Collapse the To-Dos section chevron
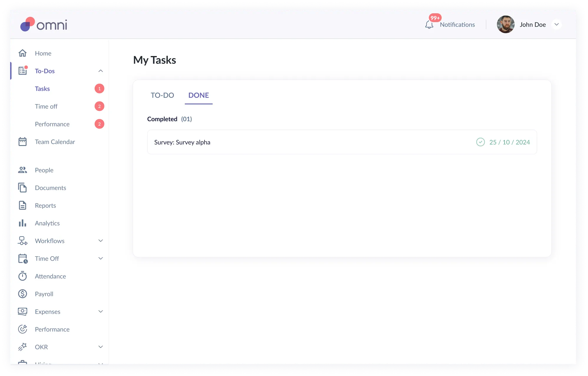Screen dimensions: 588x376 click(101, 71)
